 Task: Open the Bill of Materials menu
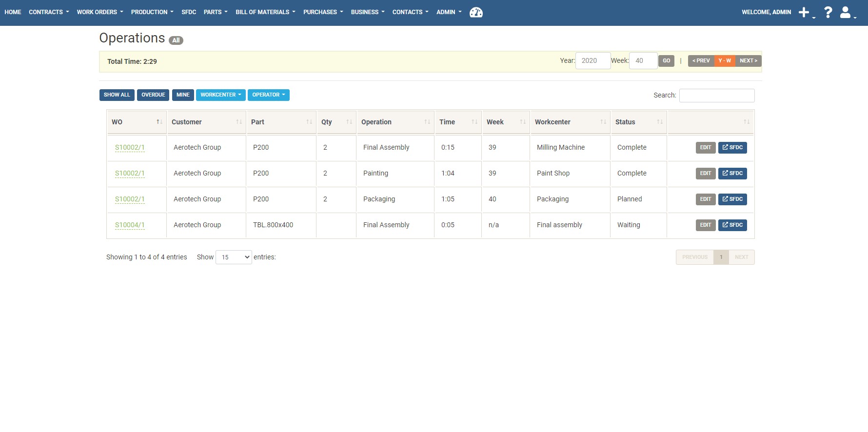[265, 12]
